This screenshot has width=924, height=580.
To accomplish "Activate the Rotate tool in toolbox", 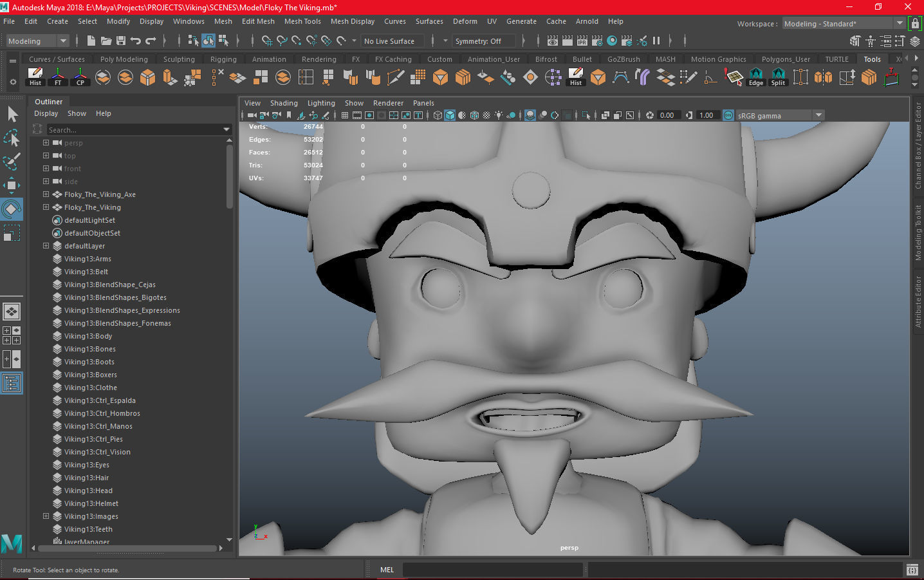I will pyautogui.click(x=12, y=209).
